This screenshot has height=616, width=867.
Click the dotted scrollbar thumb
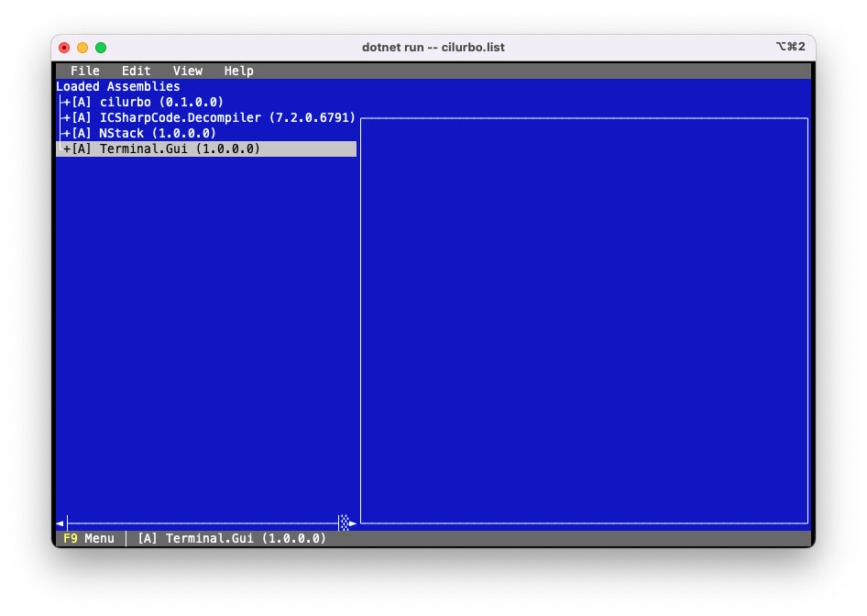click(x=345, y=522)
